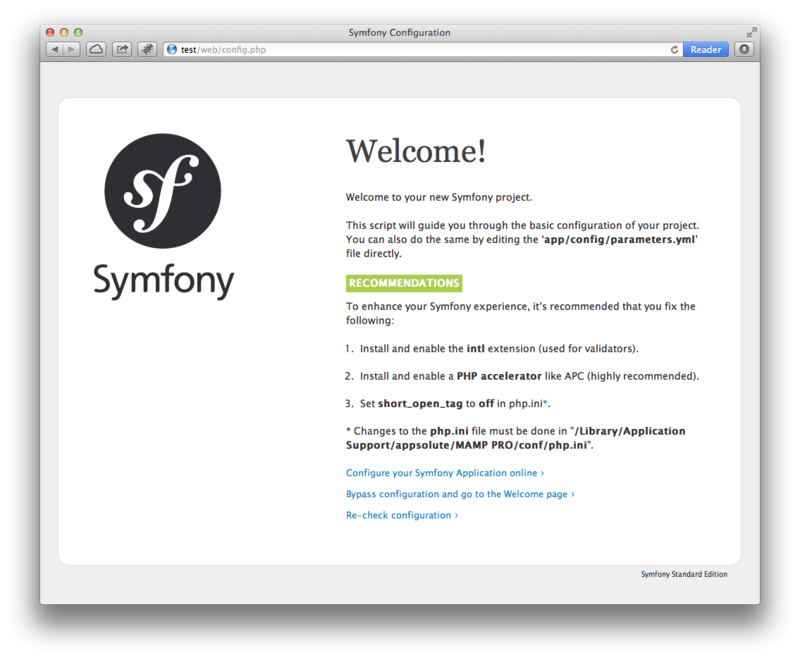Follow Bypass configuration and go to Welcome page
The width and height of the screenshot is (800, 660).
460,494
